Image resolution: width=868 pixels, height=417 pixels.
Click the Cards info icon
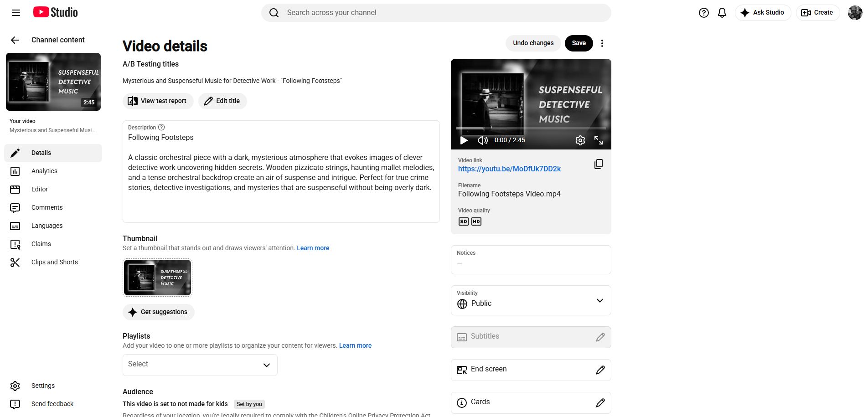pyautogui.click(x=462, y=403)
